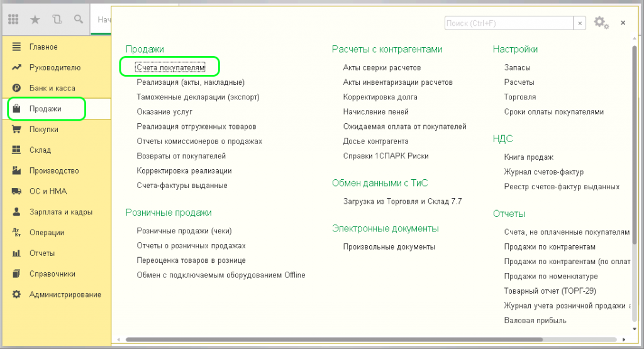Open Акты инвентаризации расчетов
Screen dimensions: 644x349
click(398, 82)
